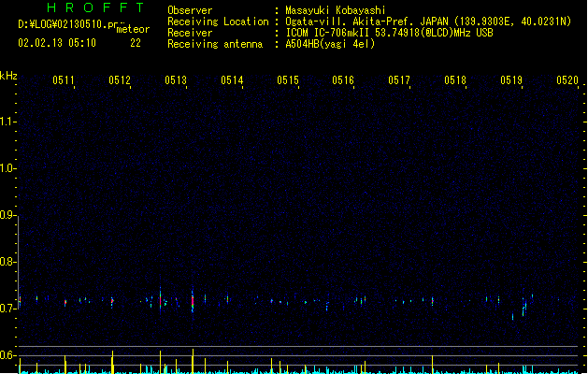The width and height of the screenshot is (588, 374).
Task: Click the meteor label
Action: [133, 29]
